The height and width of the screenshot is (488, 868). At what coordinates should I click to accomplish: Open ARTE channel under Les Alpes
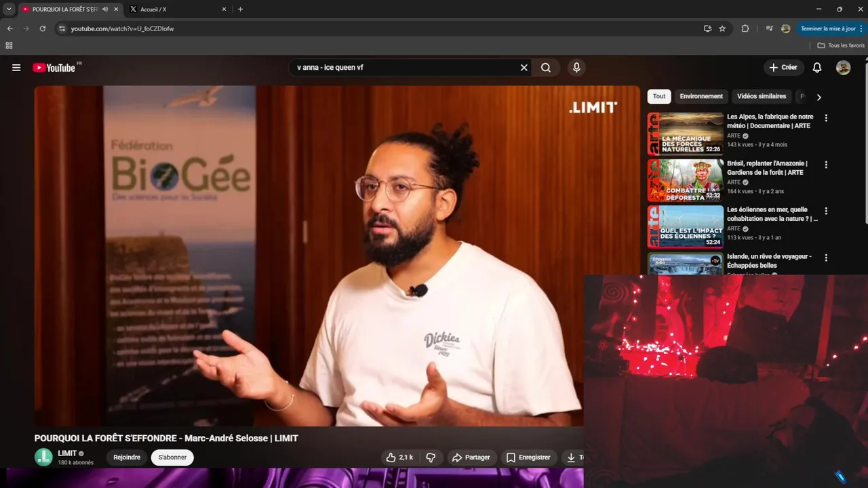[734, 136]
